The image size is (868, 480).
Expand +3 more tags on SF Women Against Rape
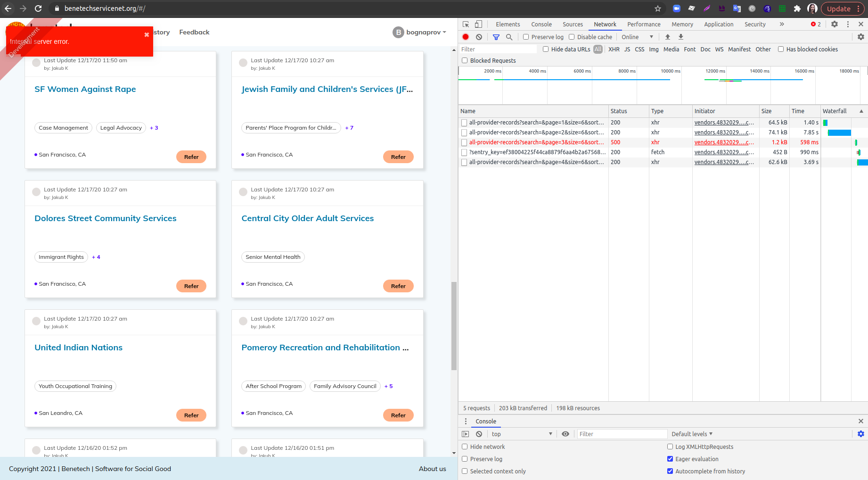pos(154,128)
